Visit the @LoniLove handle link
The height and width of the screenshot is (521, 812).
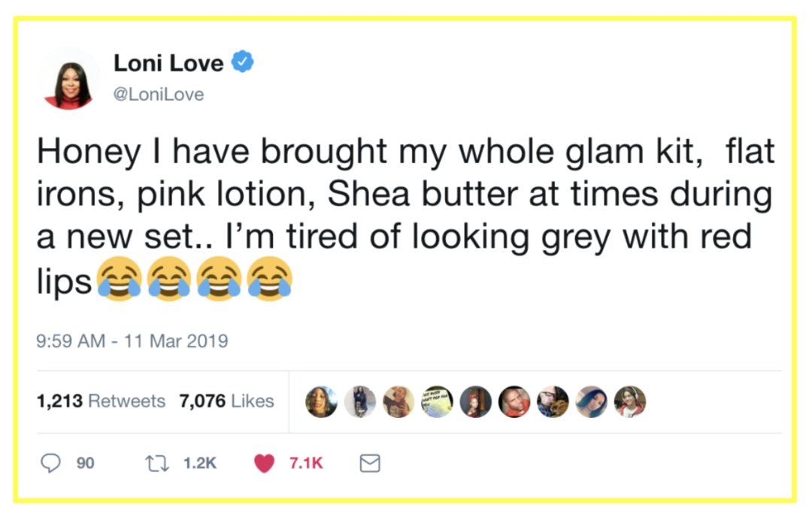pyautogui.click(x=159, y=95)
